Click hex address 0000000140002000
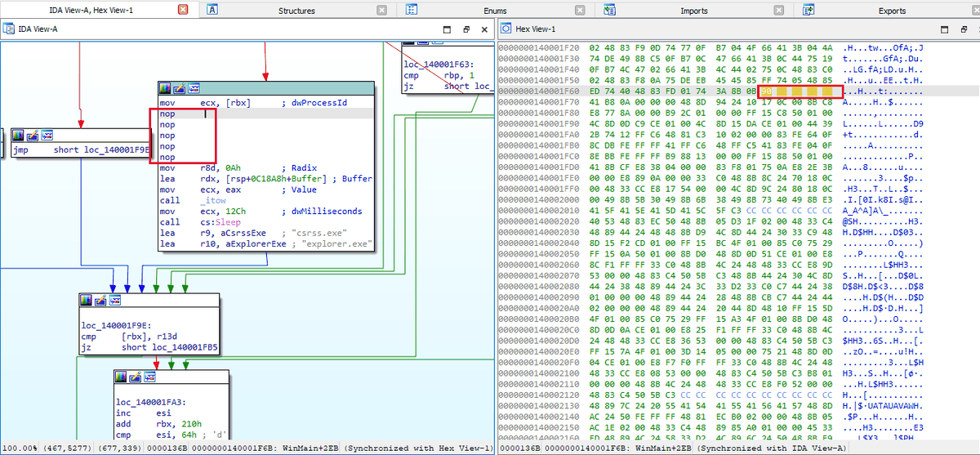 coord(538,199)
